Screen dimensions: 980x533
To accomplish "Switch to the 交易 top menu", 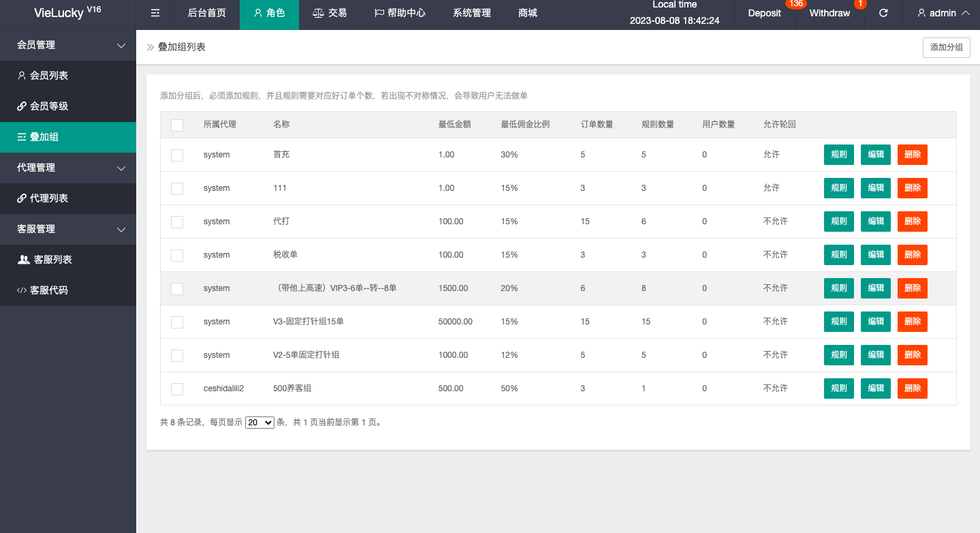I will point(330,13).
